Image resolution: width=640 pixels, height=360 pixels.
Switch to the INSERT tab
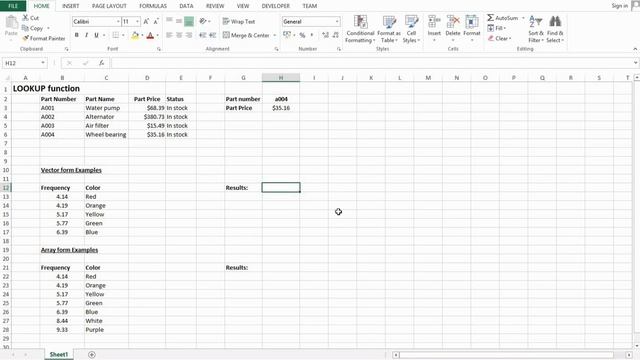71,6
